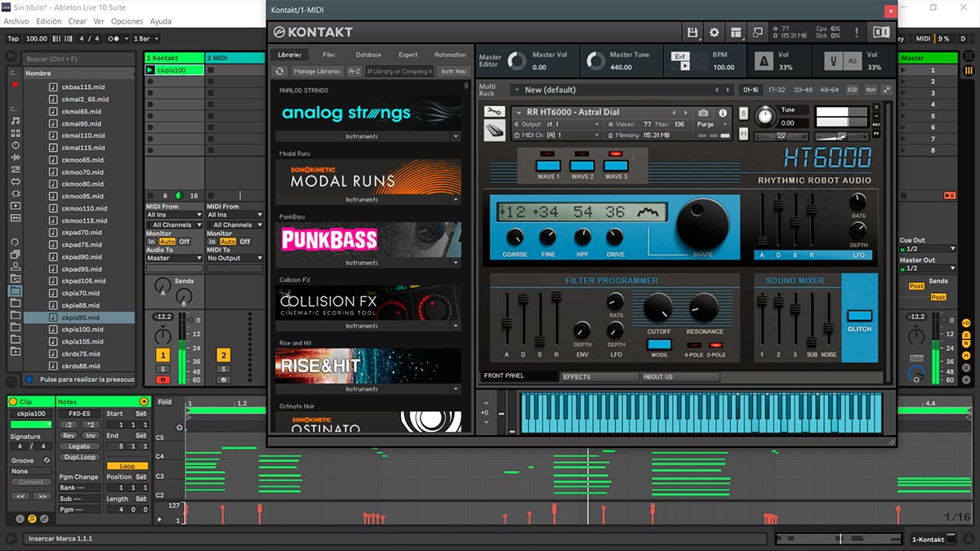Toggle track 1 activator button
This screenshot has width=980, height=551.
coord(163,355)
